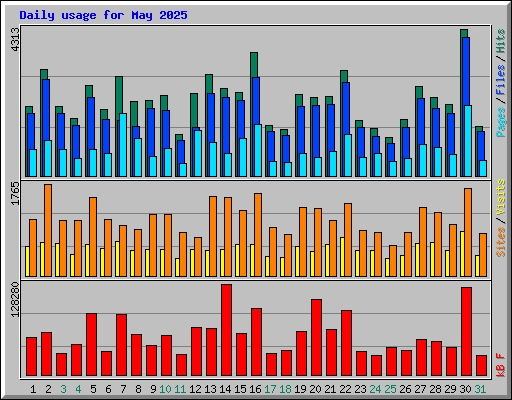Select green weekend day label "3"

pos(63,389)
